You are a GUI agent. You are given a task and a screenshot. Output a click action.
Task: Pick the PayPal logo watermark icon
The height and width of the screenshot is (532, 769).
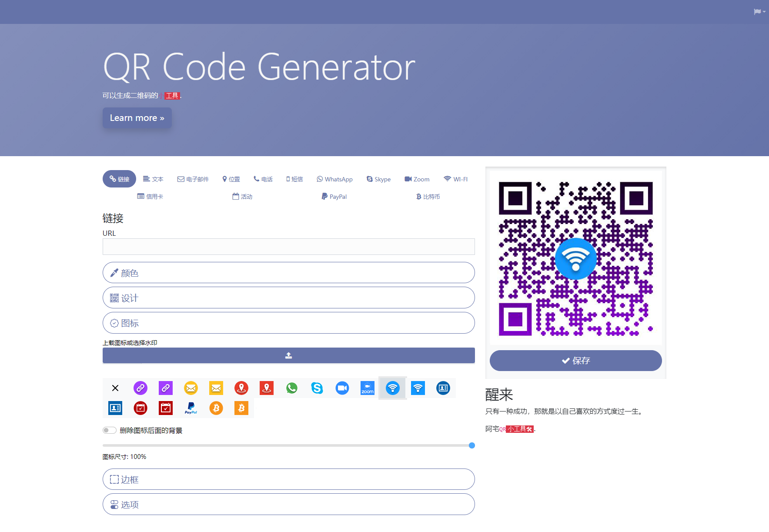pyautogui.click(x=191, y=408)
